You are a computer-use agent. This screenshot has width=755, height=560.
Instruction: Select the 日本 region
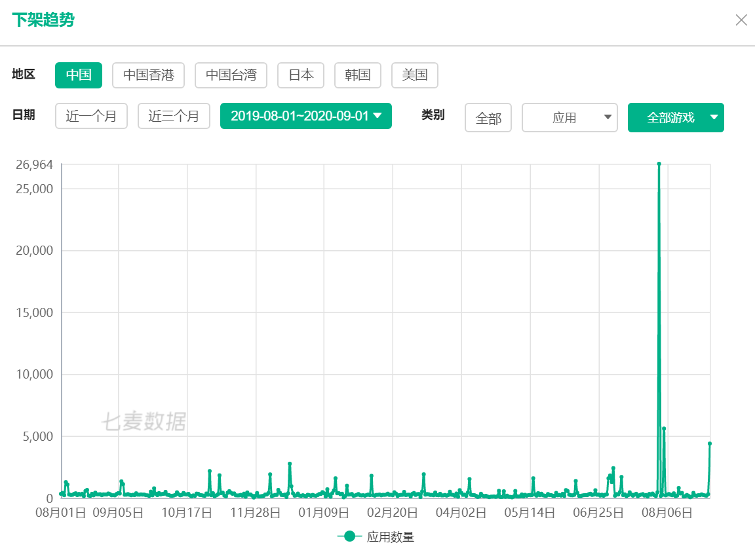(x=301, y=75)
